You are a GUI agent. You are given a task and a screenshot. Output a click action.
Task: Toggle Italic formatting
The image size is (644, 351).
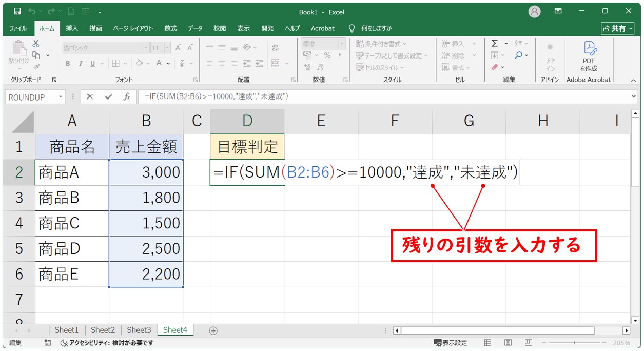tap(80, 64)
